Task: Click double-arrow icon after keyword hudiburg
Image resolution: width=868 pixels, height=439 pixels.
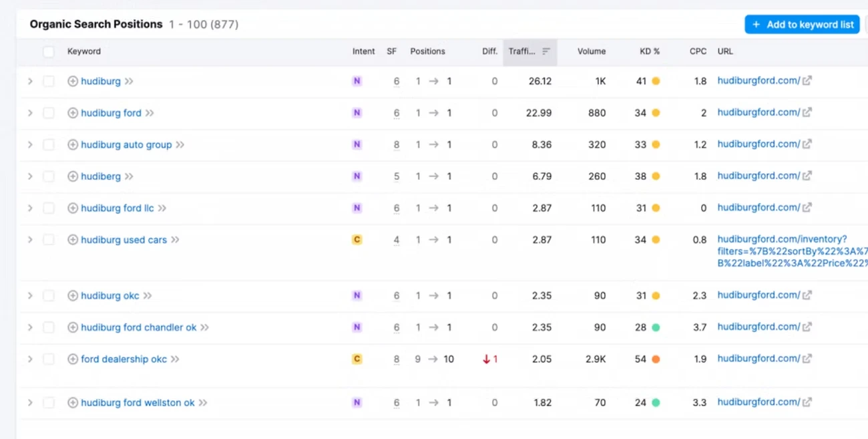Action: pyautogui.click(x=129, y=82)
